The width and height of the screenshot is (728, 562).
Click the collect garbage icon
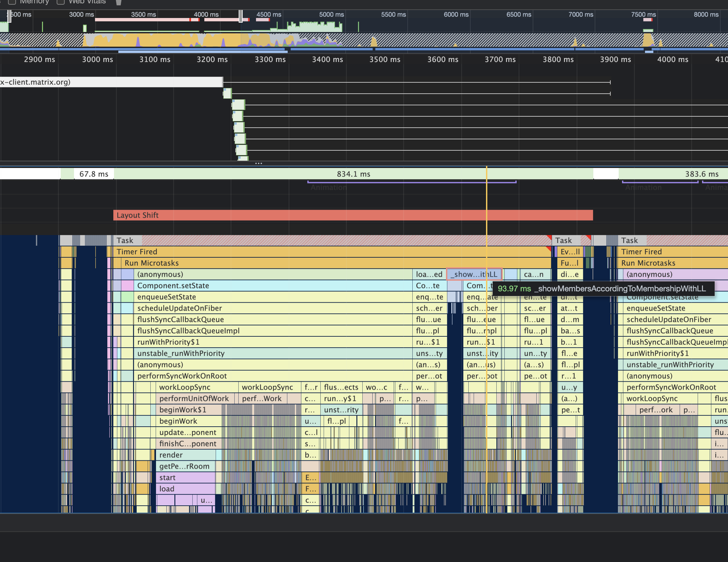click(x=118, y=2)
